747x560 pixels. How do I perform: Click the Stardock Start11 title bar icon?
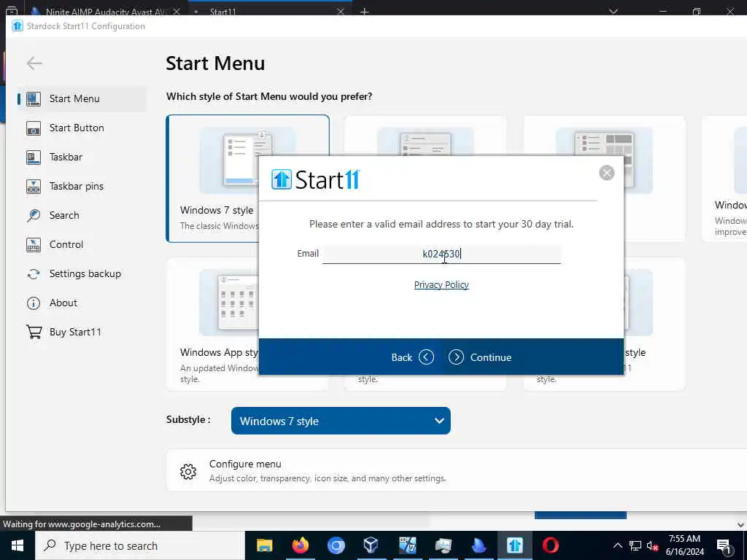tap(18, 26)
